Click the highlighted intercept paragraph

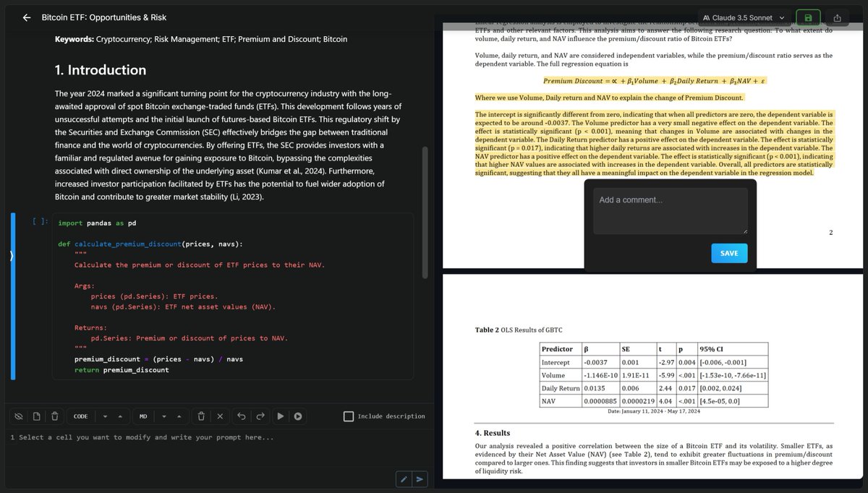click(x=655, y=143)
